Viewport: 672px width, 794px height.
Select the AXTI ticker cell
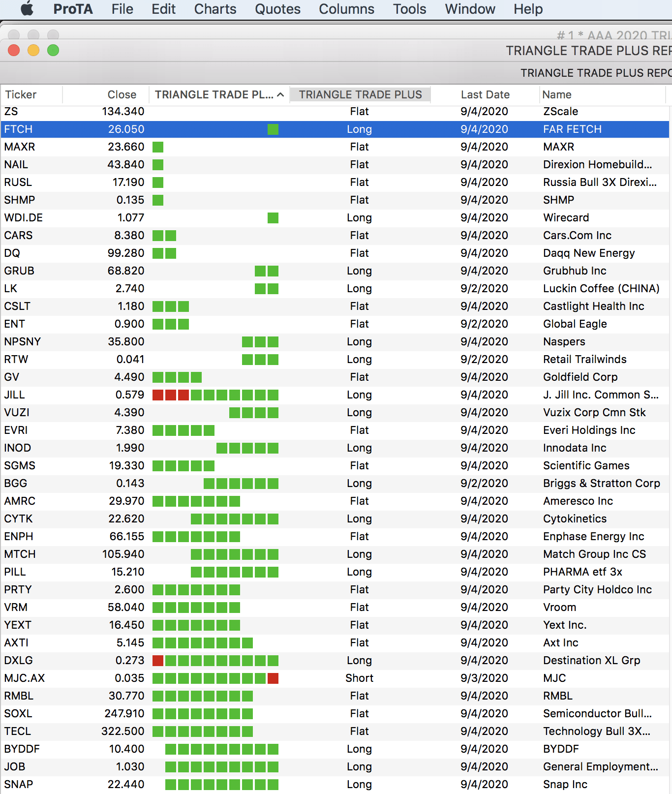tap(16, 643)
